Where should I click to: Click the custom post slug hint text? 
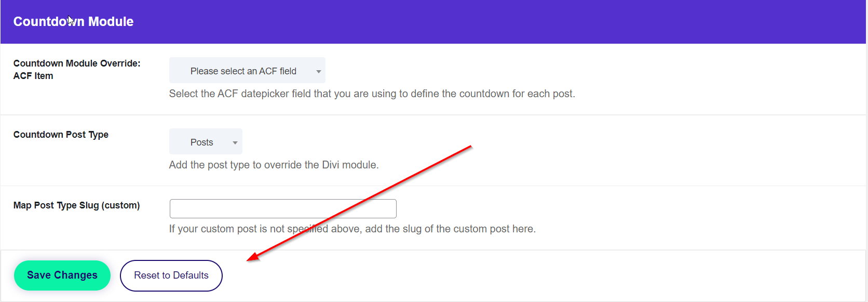tap(352, 229)
